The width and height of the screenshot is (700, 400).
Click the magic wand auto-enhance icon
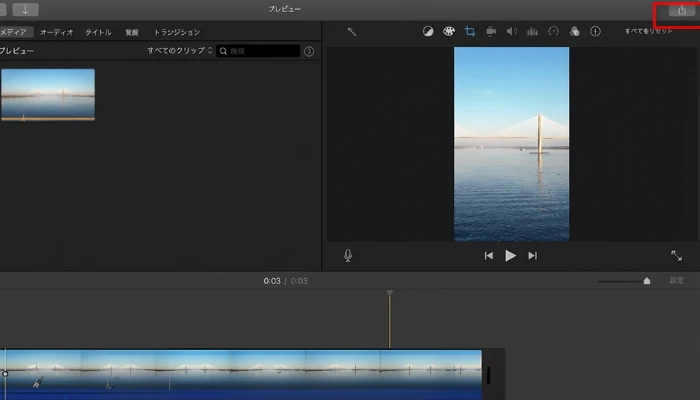pyautogui.click(x=352, y=32)
